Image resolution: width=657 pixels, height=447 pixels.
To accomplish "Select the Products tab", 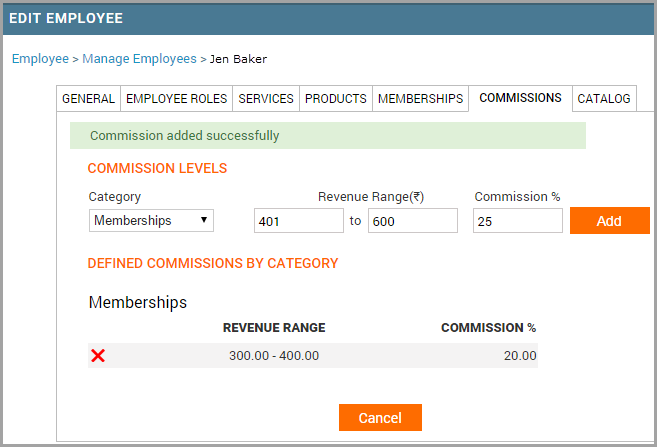I will tap(336, 98).
